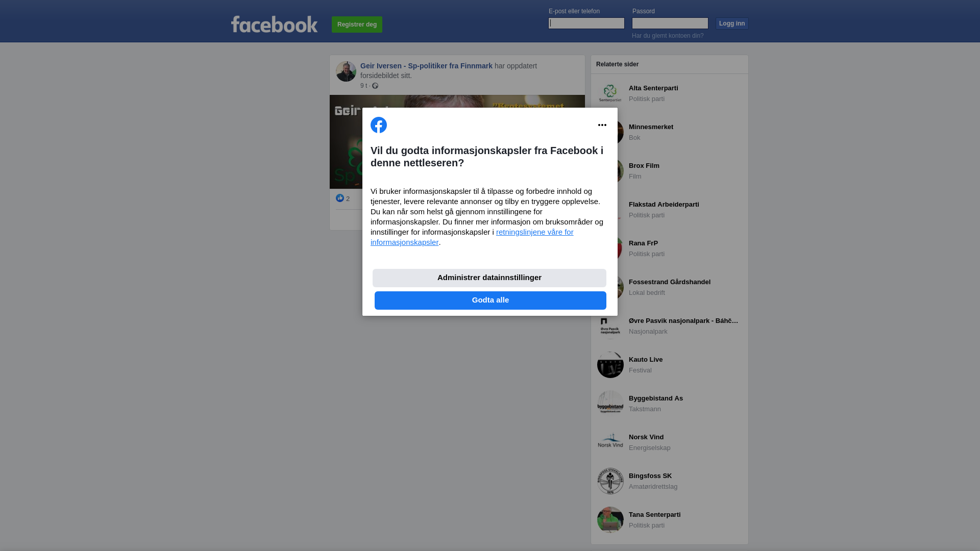
Task: Click the Registrer deg button
Action: pos(357,24)
